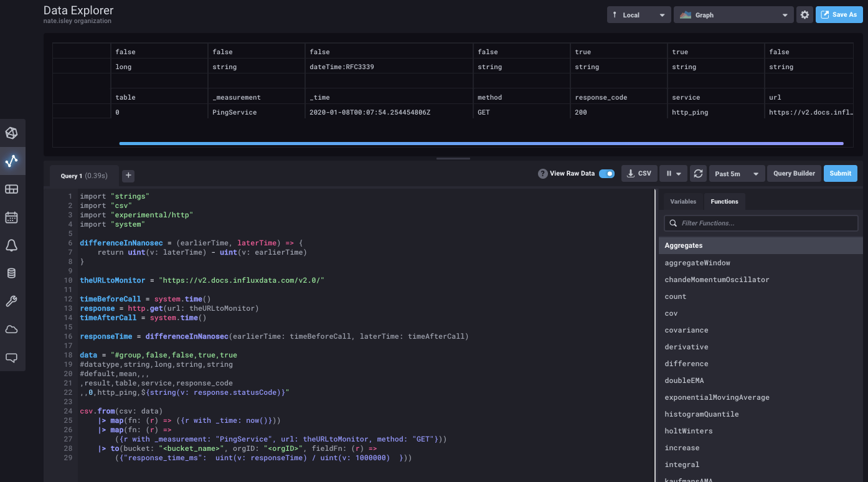Open the Past 5m time range dropdown
The width and height of the screenshot is (868, 482).
click(737, 173)
